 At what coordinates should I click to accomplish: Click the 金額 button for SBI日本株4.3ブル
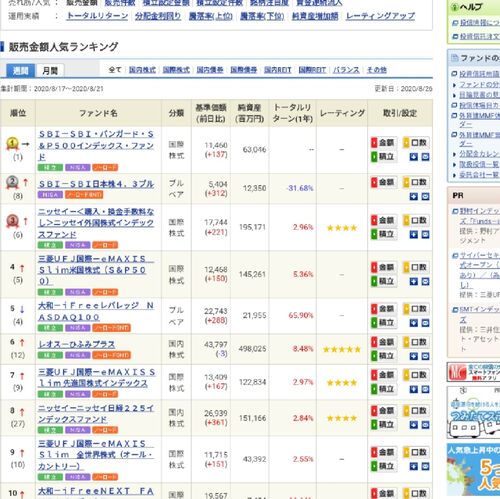(383, 182)
